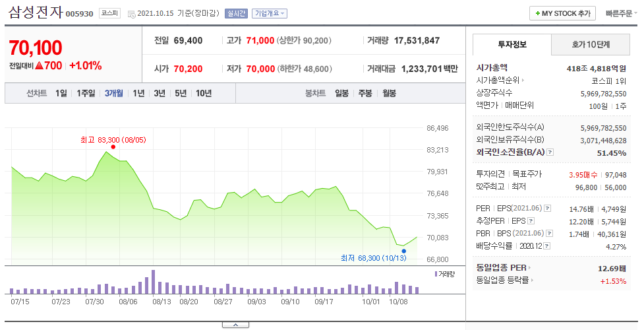Click the green plus icon on MY STOCK 추가

coord(538,14)
